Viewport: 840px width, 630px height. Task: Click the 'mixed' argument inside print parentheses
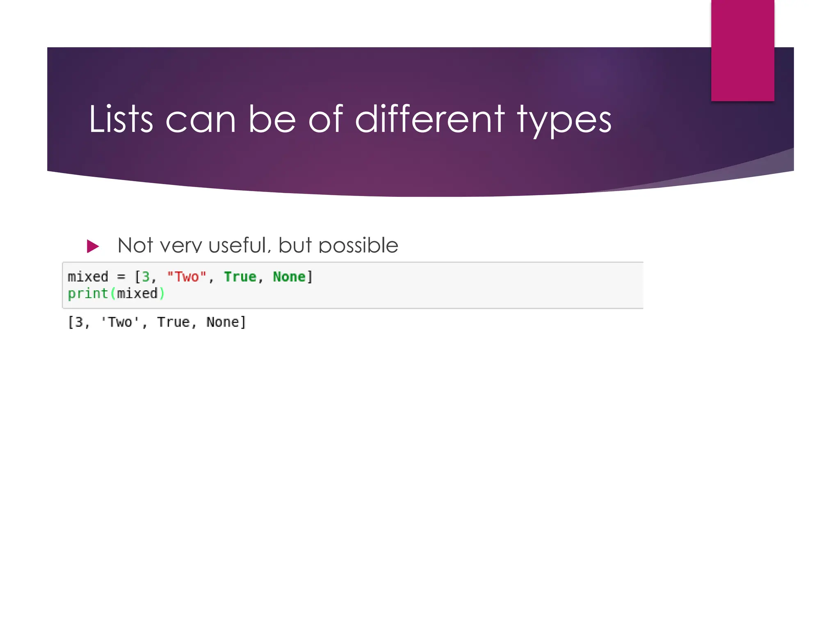(137, 294)
